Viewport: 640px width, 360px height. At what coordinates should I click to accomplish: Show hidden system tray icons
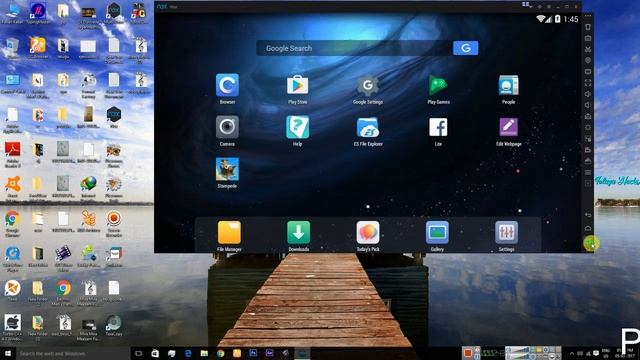(x=572, y=353)
